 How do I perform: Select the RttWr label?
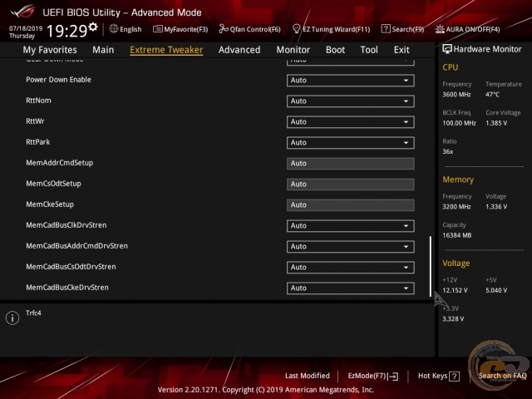[35, 121]
